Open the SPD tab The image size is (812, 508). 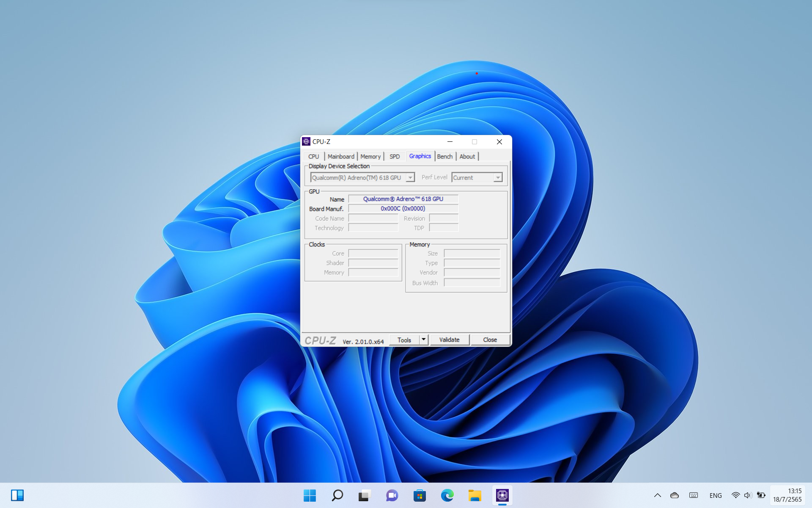pos(394,157)
